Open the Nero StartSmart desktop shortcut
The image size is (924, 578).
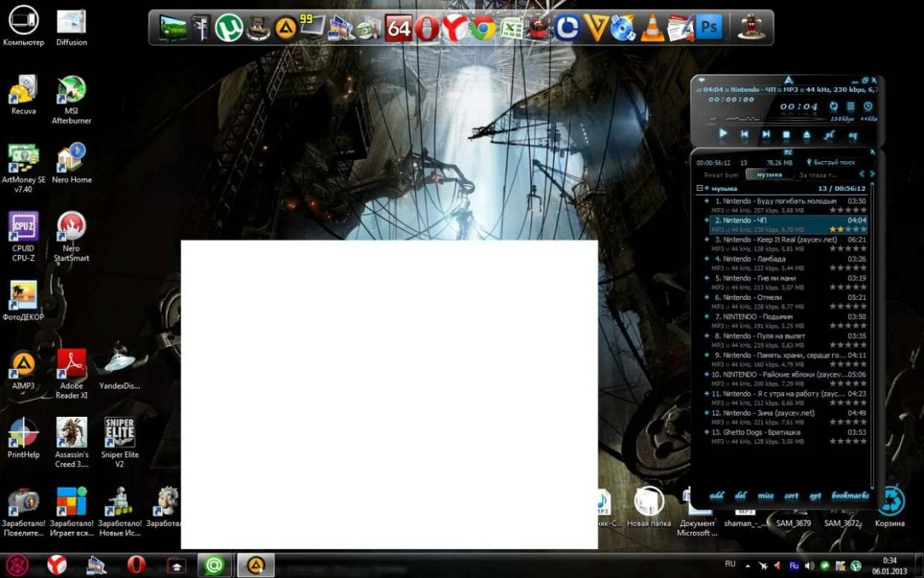point(72,236)
